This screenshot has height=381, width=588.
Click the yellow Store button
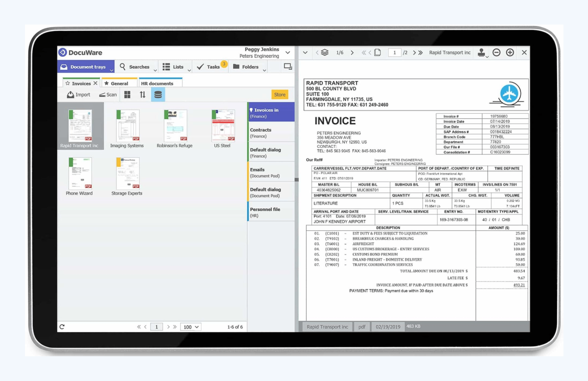point(280,94)
